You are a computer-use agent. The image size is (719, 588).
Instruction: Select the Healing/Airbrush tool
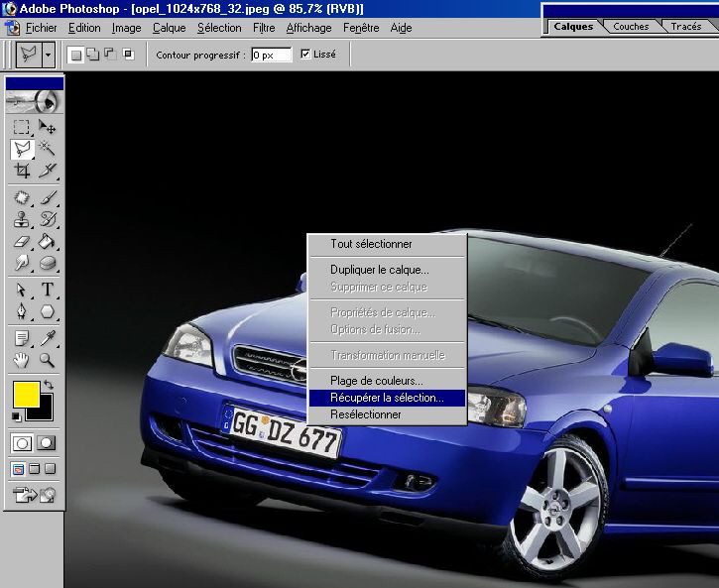22,197
